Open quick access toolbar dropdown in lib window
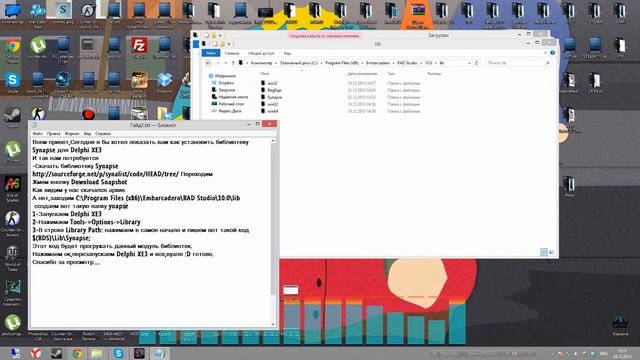 click(x=229, y=44)
